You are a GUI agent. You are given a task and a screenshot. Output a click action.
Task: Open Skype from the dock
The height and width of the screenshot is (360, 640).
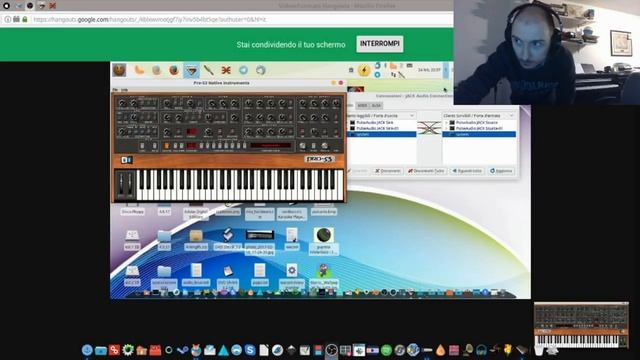click(x=250, y=350)
